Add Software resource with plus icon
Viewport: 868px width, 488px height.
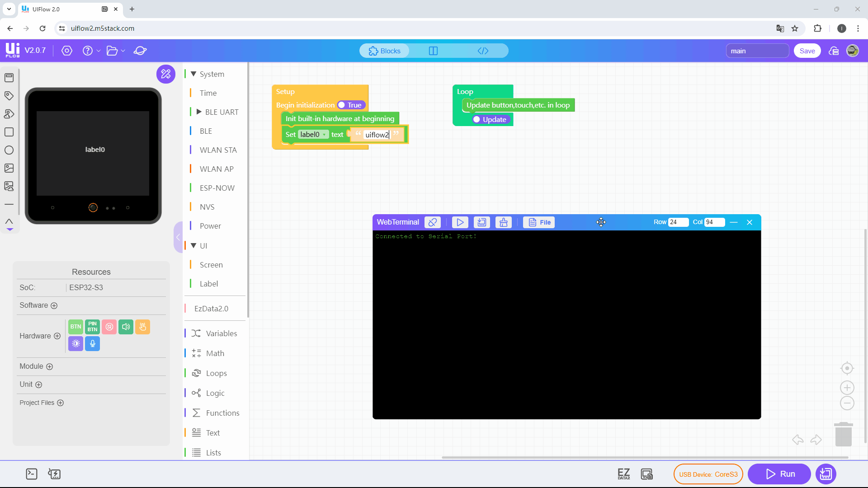[x=54, y=305]
